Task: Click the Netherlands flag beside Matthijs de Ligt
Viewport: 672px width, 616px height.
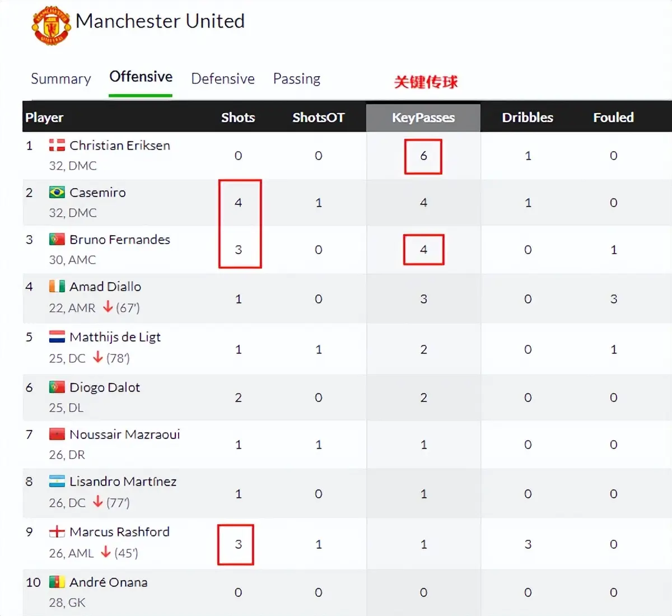Action: coord(57,337)
